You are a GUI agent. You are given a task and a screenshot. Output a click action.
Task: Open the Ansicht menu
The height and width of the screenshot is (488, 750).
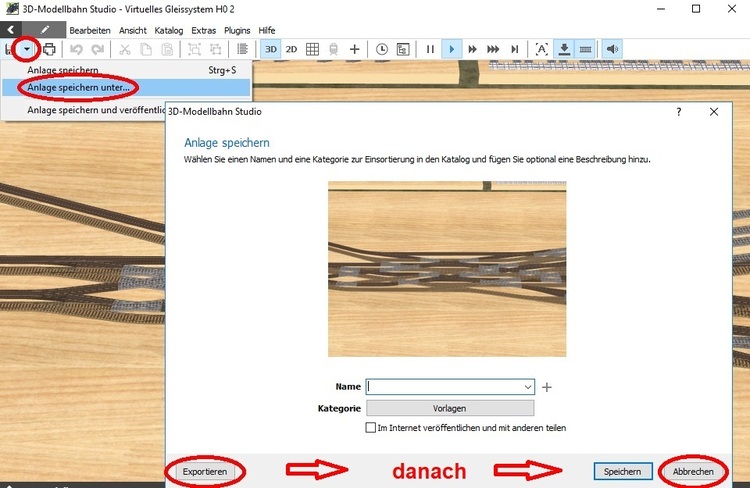click(x=132, y=30)
